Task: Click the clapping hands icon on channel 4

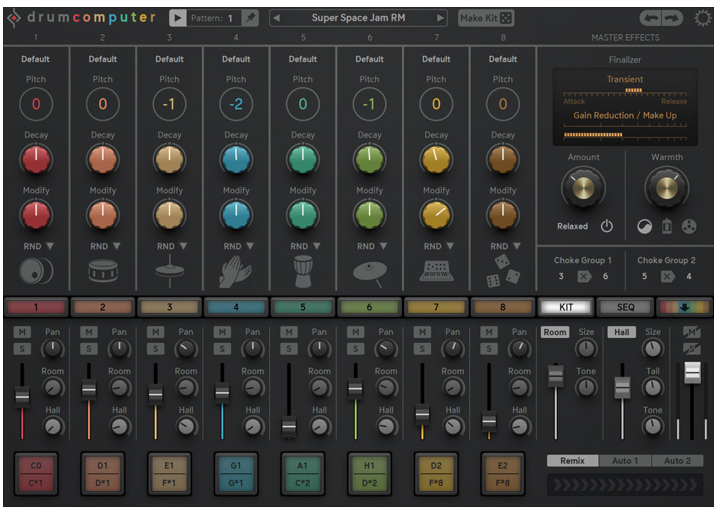Action: tap(235, 271)
